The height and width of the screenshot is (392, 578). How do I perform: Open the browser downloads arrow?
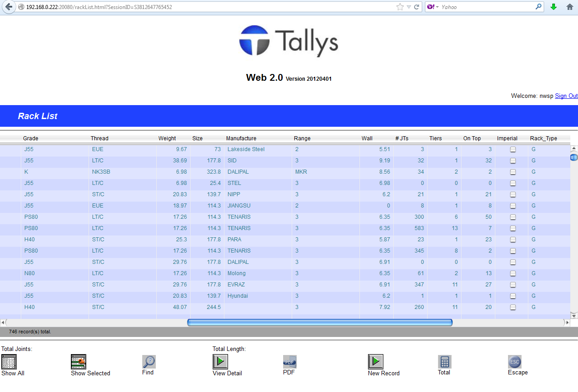[x=554, y=7]
